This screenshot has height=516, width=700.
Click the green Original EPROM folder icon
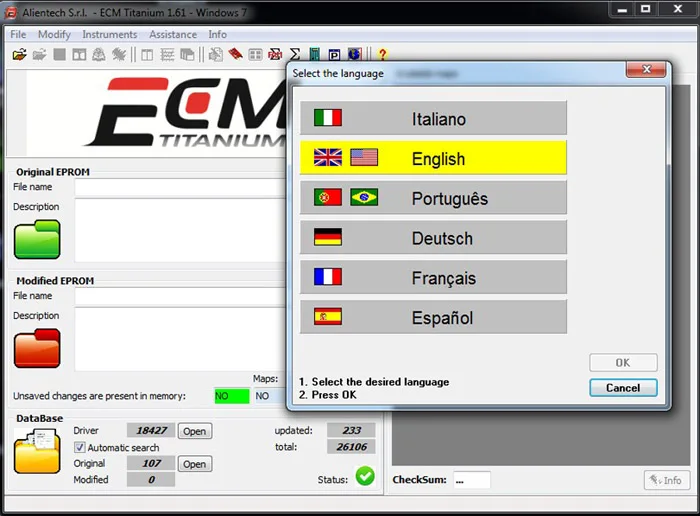[37, 239]
